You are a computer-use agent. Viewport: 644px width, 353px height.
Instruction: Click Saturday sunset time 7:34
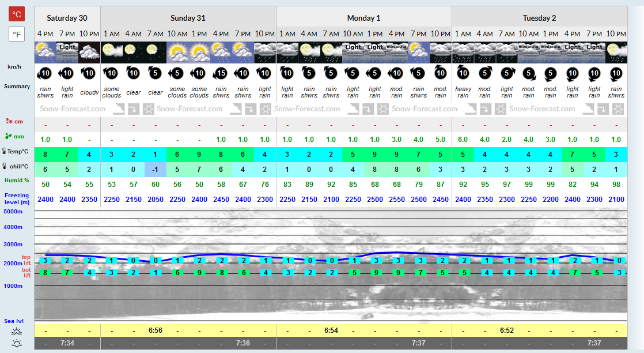point(67,343)
